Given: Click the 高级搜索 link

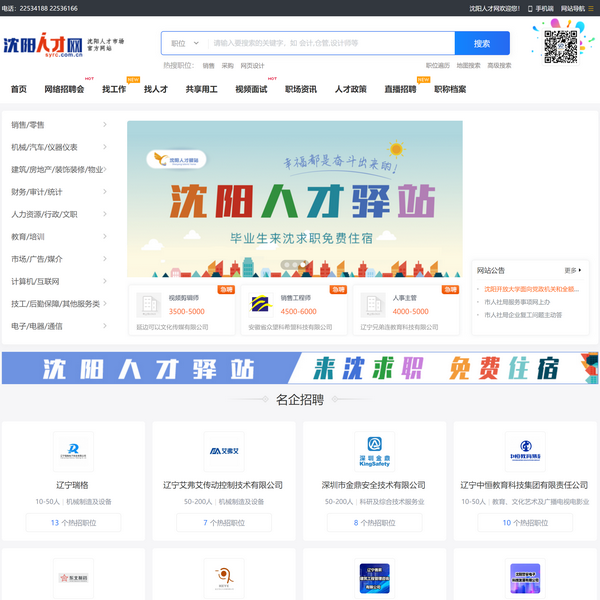Looking at the screenshot, I should [x=499, y=65].
